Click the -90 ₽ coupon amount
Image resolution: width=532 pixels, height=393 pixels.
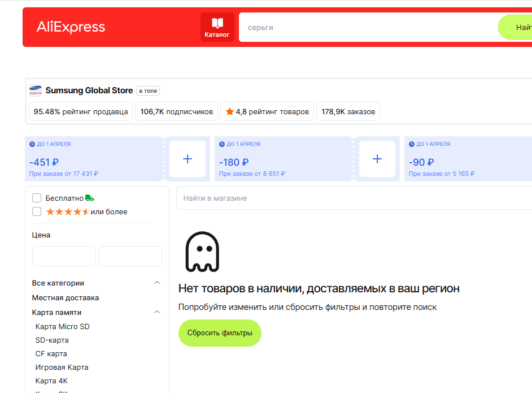coord(421,162)
